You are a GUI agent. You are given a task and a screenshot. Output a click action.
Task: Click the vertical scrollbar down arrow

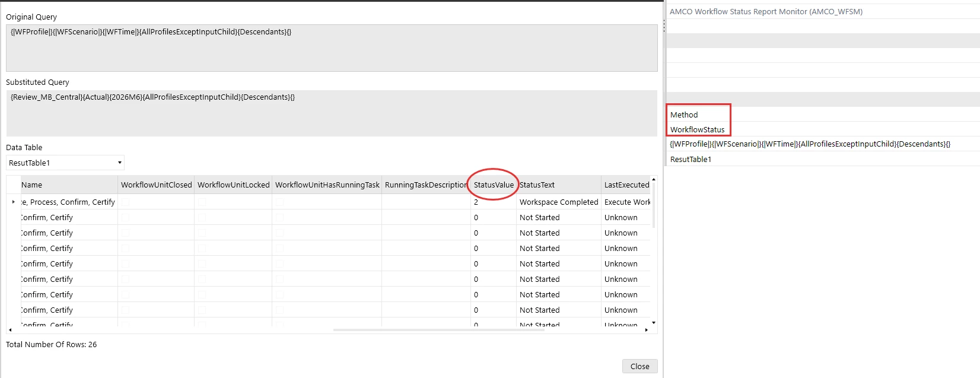coord(654,323)
